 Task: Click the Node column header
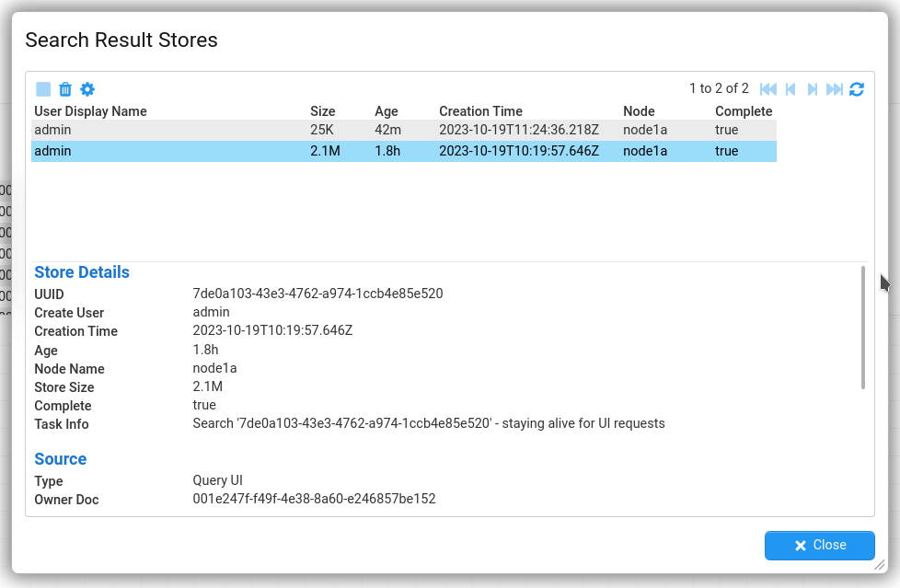click(639, 111)
